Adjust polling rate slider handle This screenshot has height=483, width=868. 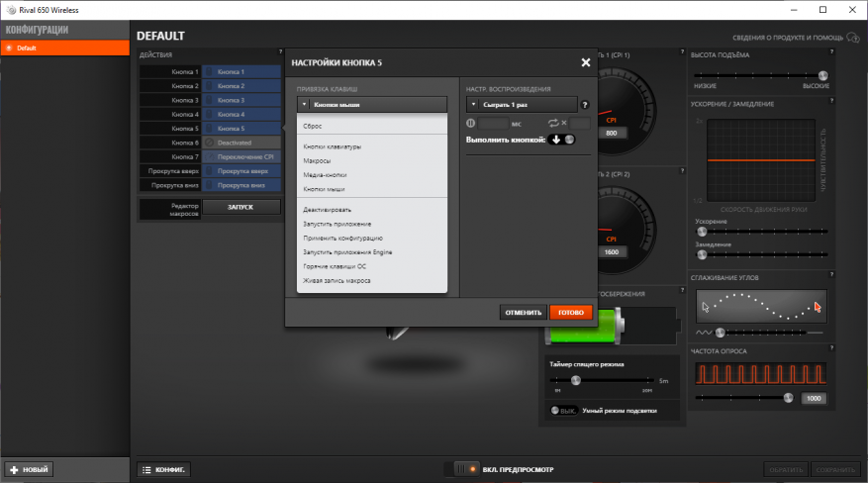[788, 398]
